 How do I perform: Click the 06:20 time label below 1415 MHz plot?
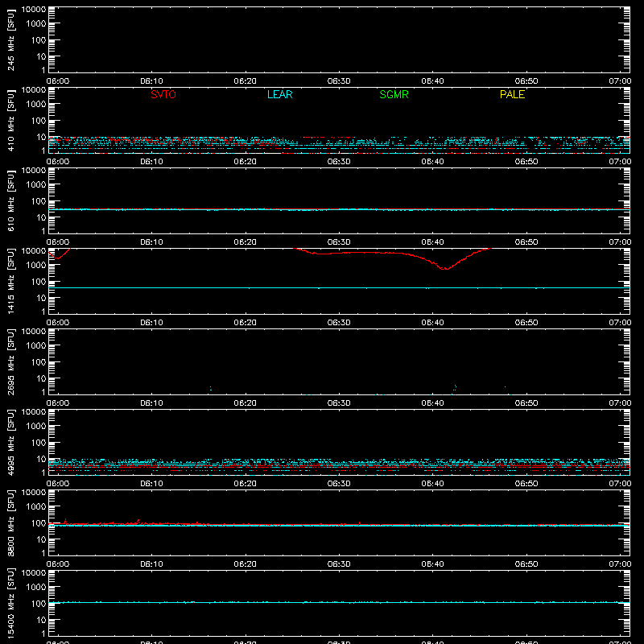pyautogui.click(x=246, y=323)
